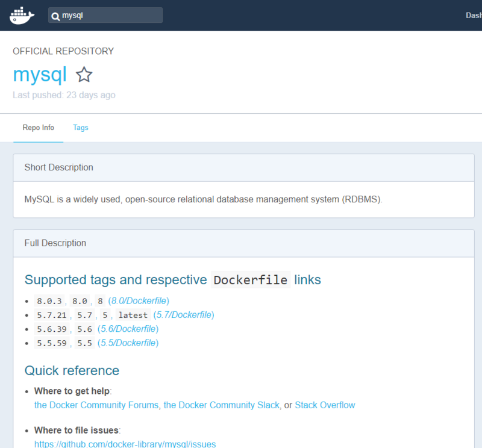Click the Dockerfile code word in heading

[x=251, y=280]
